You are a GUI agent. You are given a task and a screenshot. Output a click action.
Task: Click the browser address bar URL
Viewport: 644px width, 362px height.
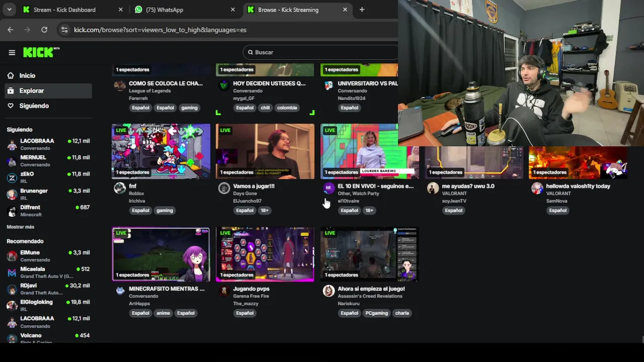pos(160,30)
